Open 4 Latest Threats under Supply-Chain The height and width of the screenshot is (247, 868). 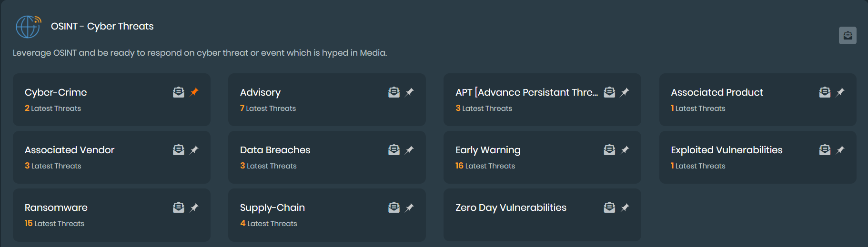[x=269, y=224]
